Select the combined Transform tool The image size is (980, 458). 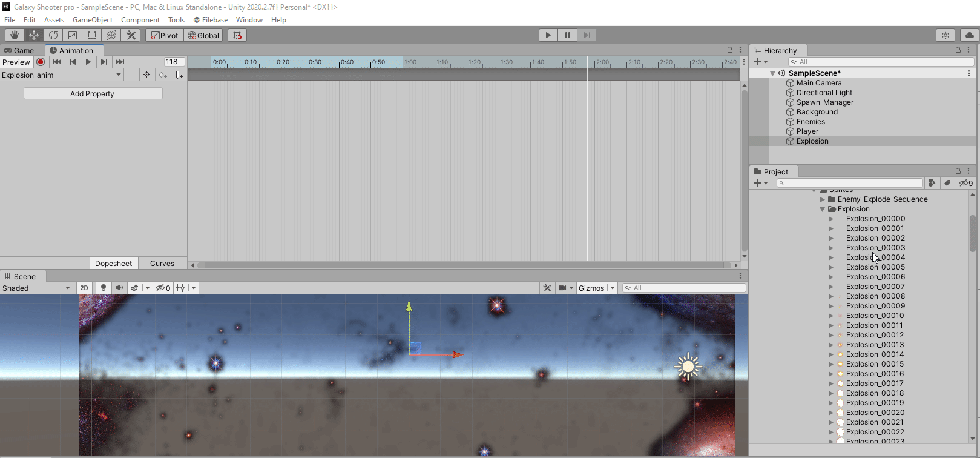tap(111, 35)
